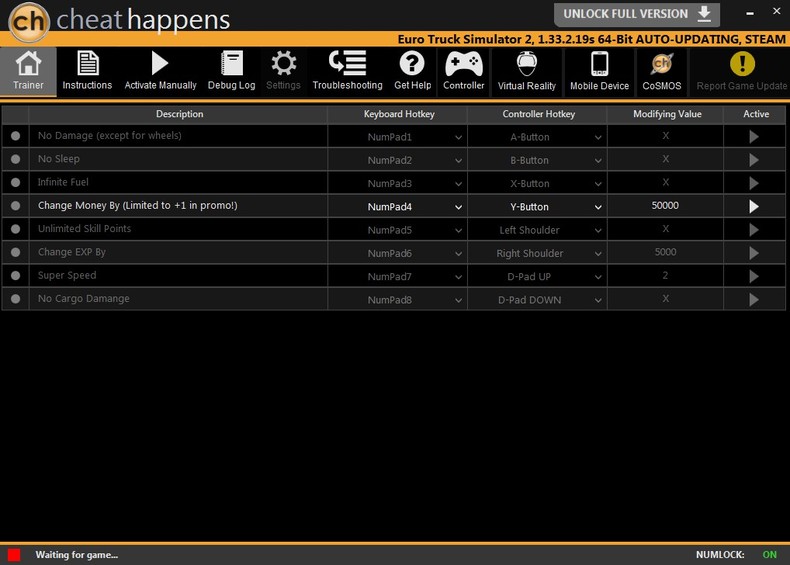
Task: Edit Super Speed modifying value 2
Action: [x=666, y=276]
